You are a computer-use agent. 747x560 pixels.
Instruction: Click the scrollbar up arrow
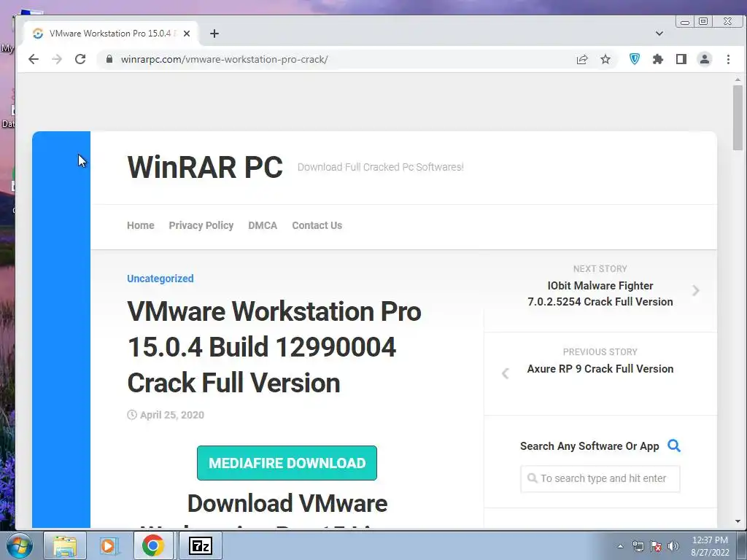tap(738, 80)
